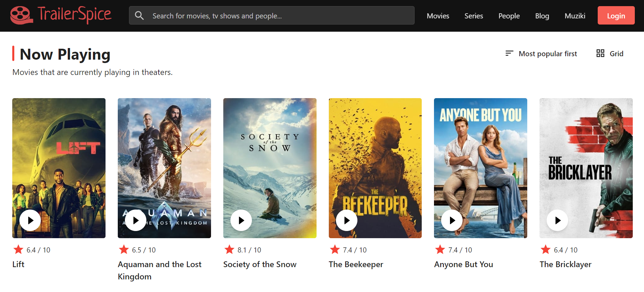Play the Lift trailer

tap(30, 220)
